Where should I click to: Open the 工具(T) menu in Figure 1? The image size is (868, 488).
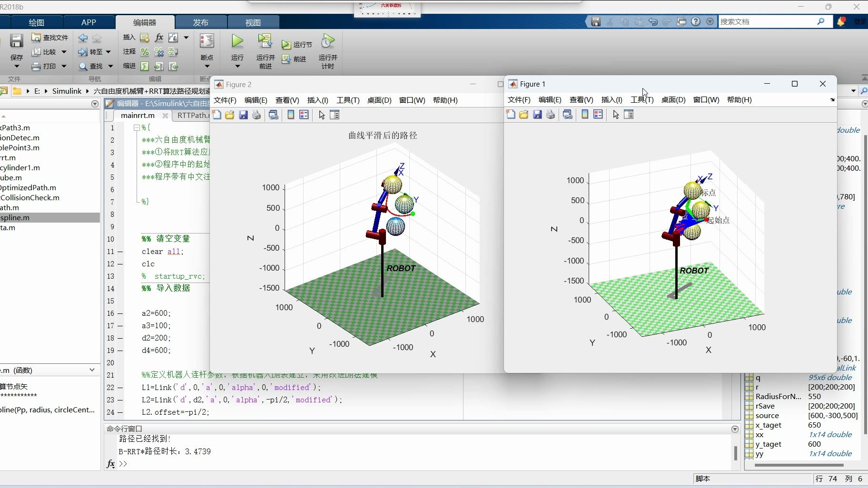coord(641,100)
